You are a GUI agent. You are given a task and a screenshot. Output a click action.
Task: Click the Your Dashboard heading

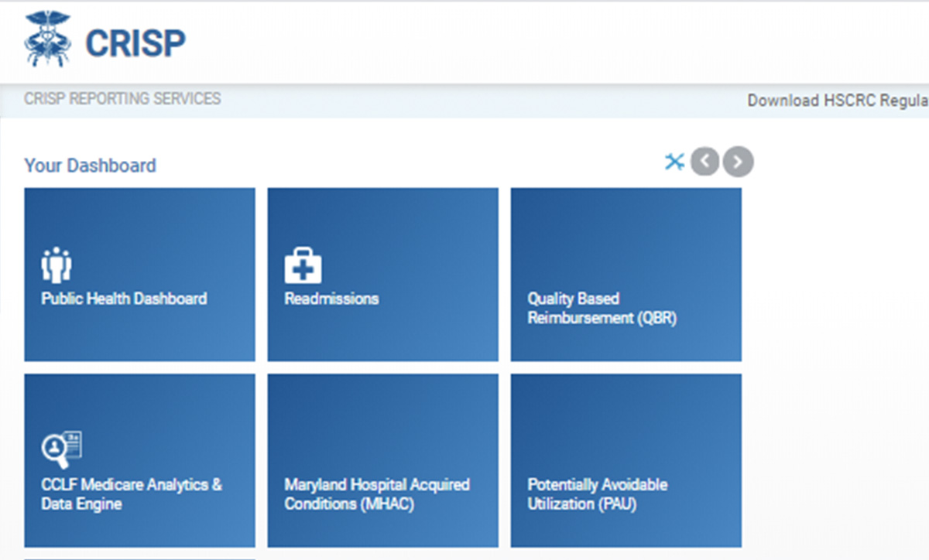tap(90, 166)
